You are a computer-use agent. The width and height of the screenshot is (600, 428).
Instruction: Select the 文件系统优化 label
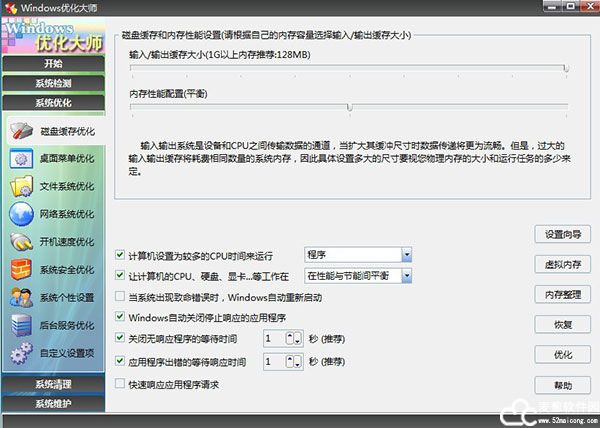(67, 187)
